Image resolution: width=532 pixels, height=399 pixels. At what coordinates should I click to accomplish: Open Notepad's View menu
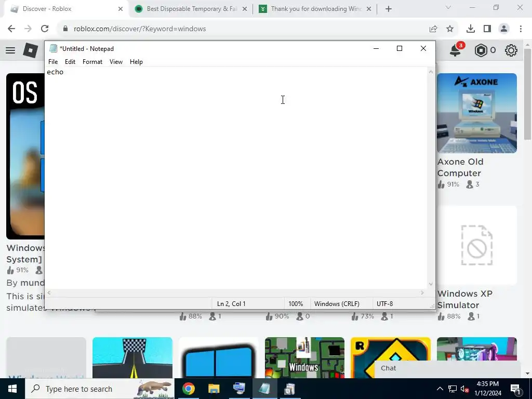coord(116,62)
